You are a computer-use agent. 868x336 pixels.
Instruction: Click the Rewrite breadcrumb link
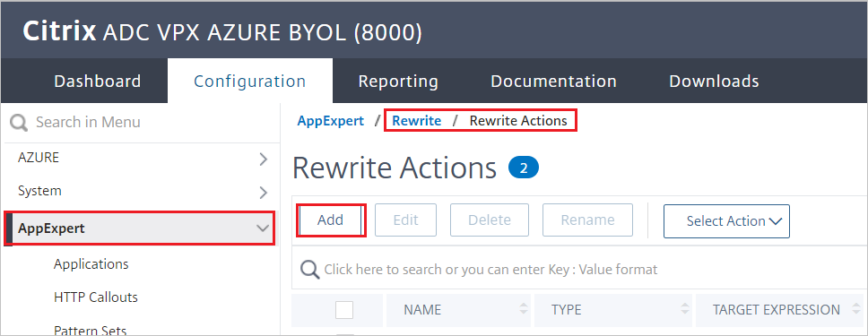click(x=417, y=121)
